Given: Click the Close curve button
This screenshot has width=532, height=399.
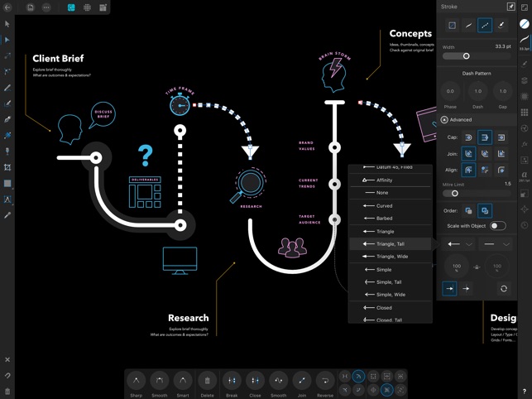Looking at the screenshot, I should point(255,381).
